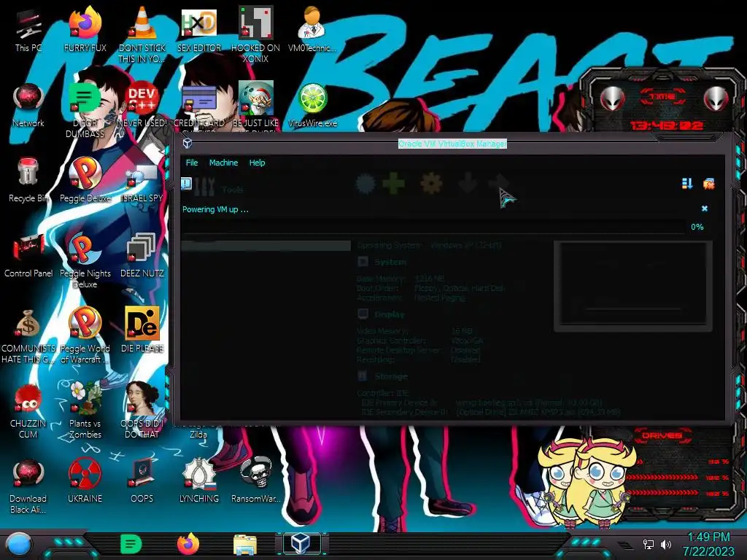Open the Help menu
The height and width of the screenshot is (560, 747).
[257, 163]
